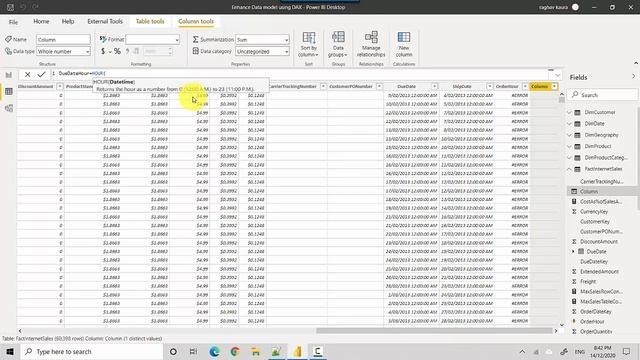Open Sort by column tool
Image resolution: width=640 pixels, height=360 pixels.
308,44
